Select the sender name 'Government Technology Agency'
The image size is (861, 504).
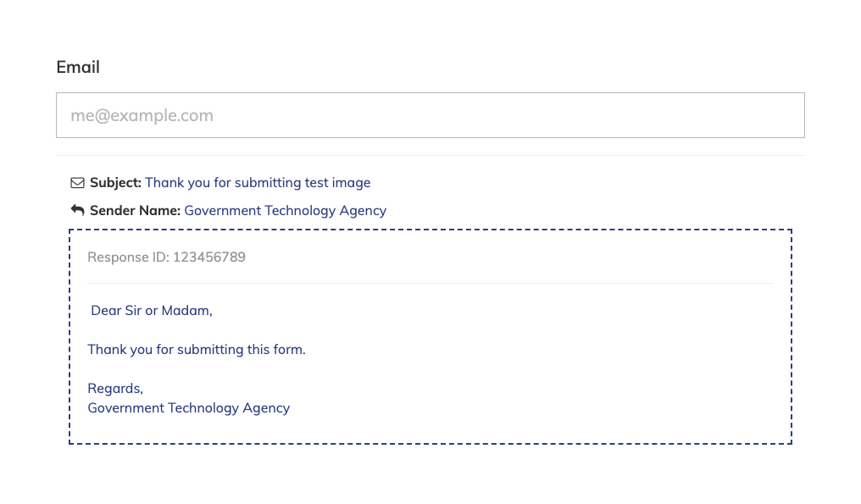coord(285,210)
